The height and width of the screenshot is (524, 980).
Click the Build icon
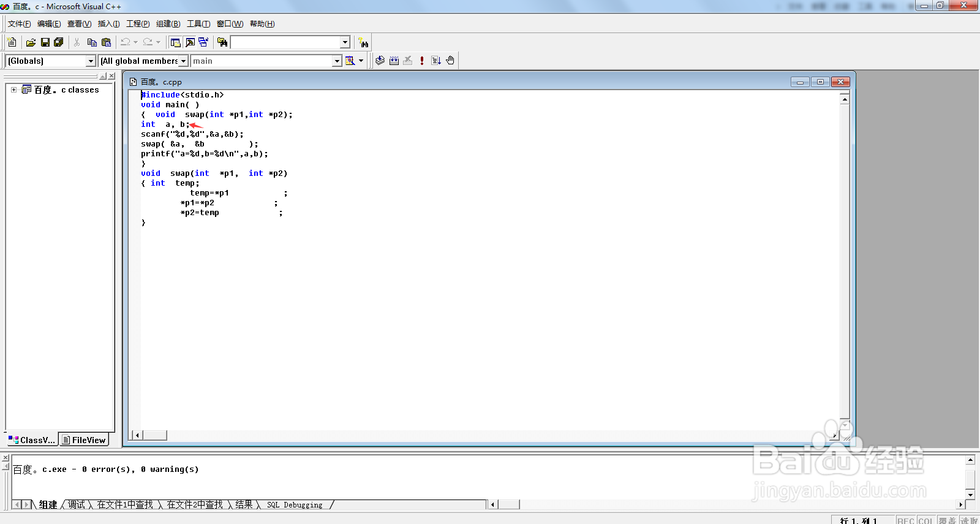[394, 61]
